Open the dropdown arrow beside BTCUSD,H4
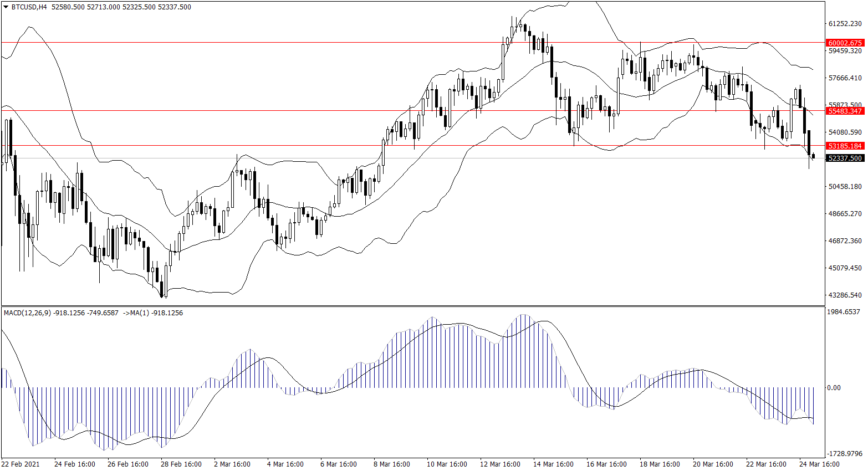The height and width of the screenshot is (471, 868). (6, 7)
